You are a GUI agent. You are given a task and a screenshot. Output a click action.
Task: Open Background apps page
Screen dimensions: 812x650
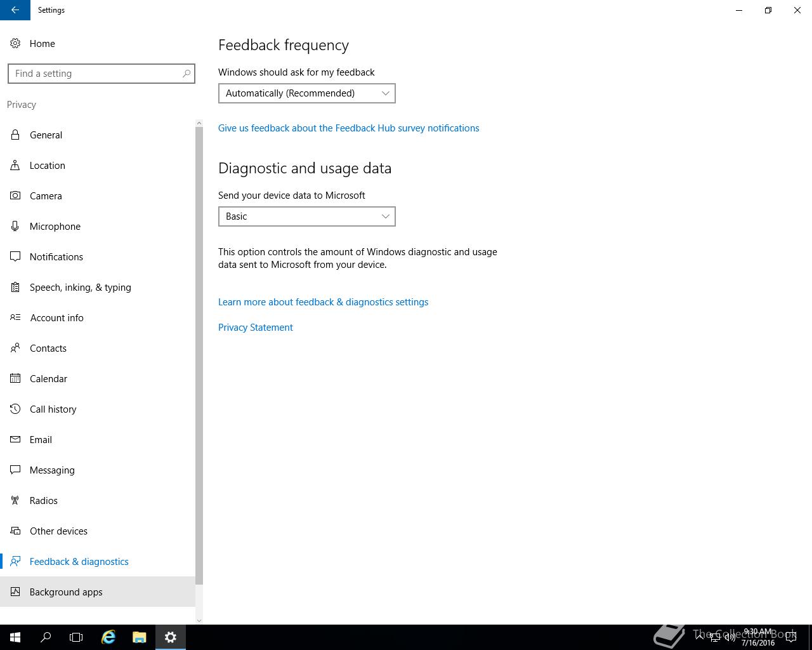pos(98,592)
